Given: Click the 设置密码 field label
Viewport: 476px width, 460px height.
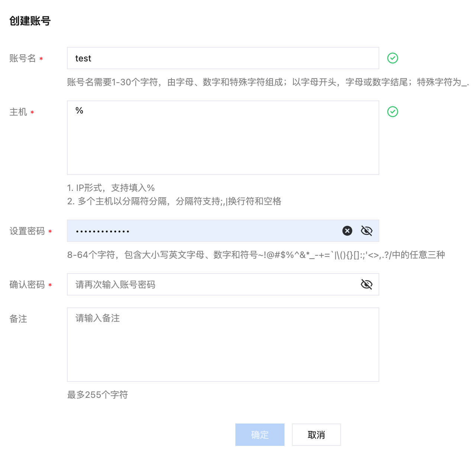Looking at the screenshot, I should [x=27, y=231].
